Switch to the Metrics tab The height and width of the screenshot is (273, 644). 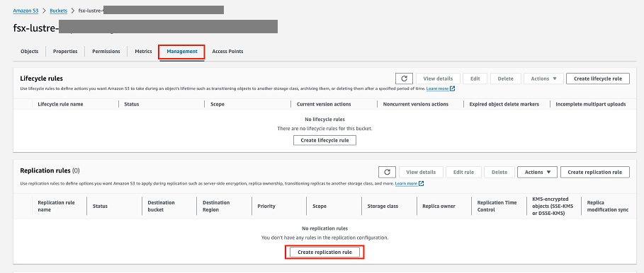click(143, 51)
